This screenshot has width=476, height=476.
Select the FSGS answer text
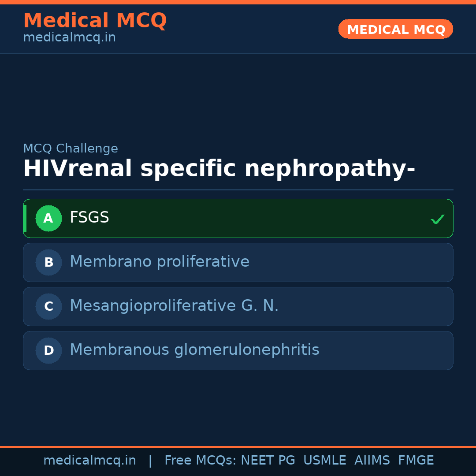click(89, 218)
